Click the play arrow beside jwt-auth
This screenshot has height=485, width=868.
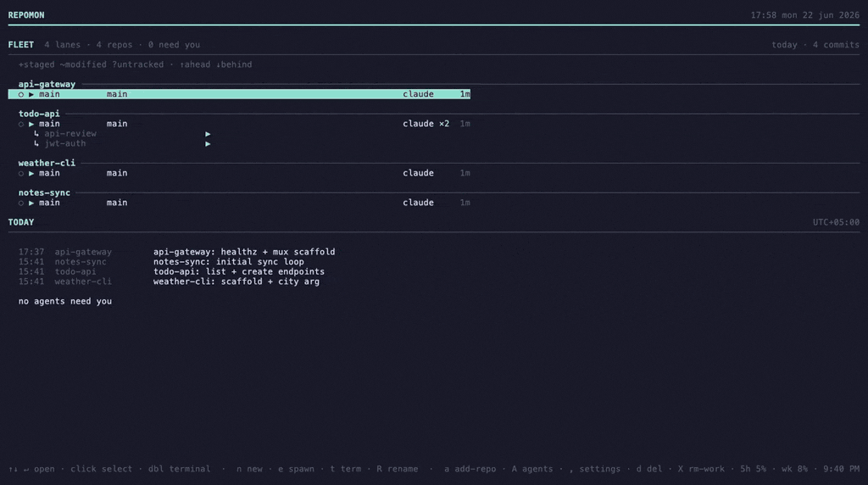point(208,144)
